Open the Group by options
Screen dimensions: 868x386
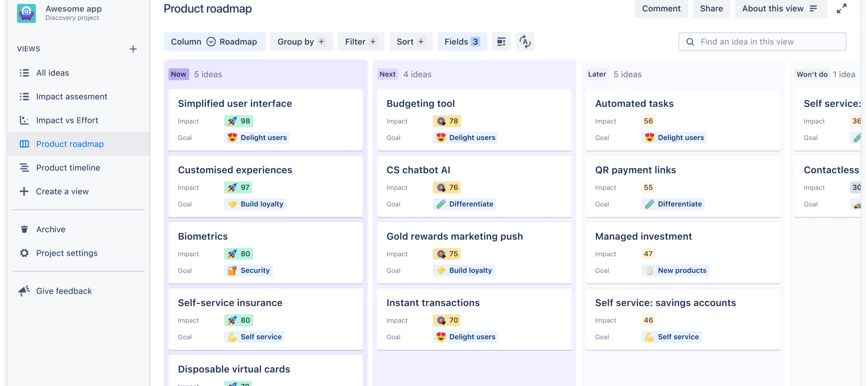(x=301, y=42)
